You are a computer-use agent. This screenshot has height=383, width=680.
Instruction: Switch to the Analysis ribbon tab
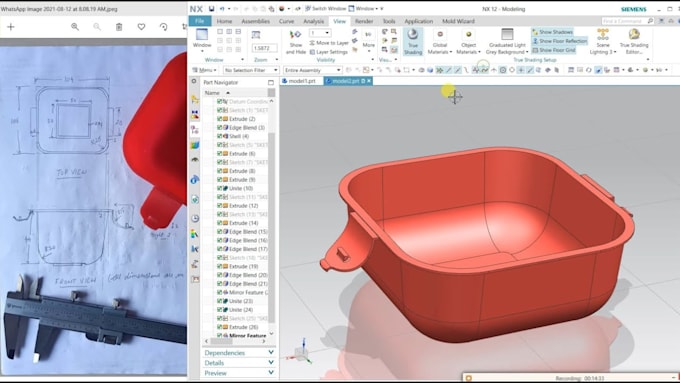point(314,21)
